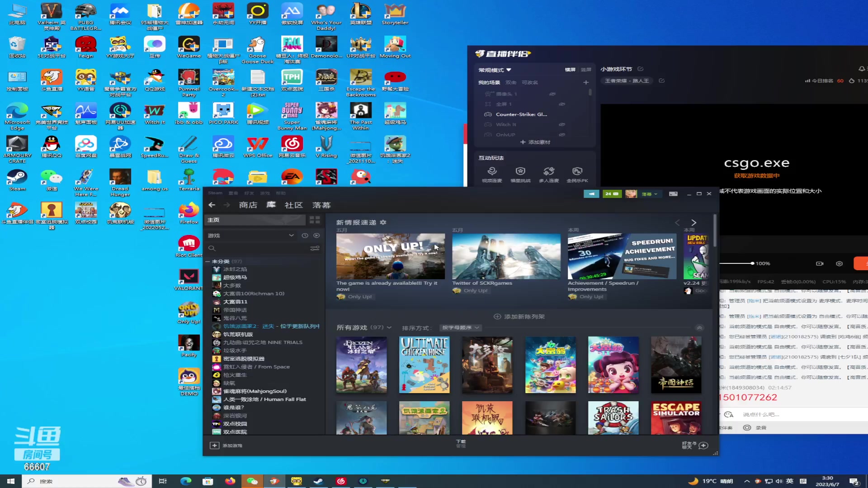Screen dimensions: 868x488
Task: Filter Steam games by recent activity clock
Action: pos(305,235)
